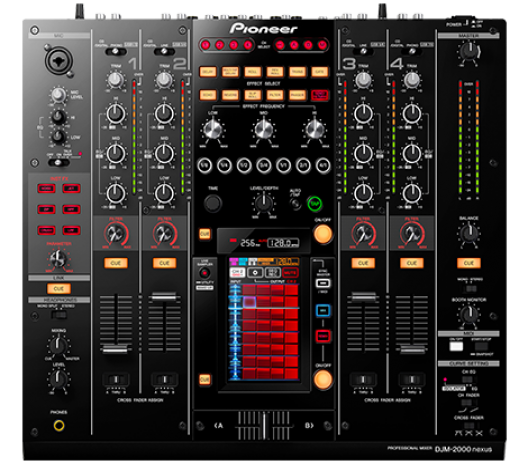Click the TIME encoder knob
528x464 pixels.
pos(212,203)
